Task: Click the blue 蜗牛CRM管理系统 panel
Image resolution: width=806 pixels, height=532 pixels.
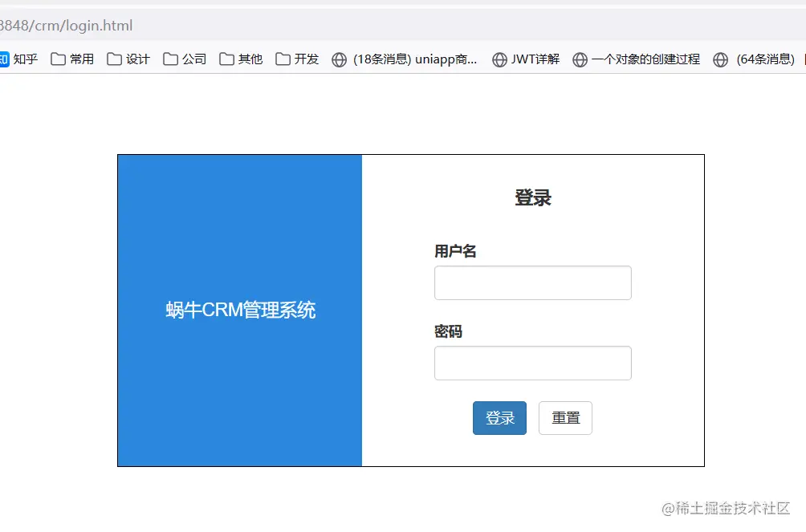Action: (238, 310)
